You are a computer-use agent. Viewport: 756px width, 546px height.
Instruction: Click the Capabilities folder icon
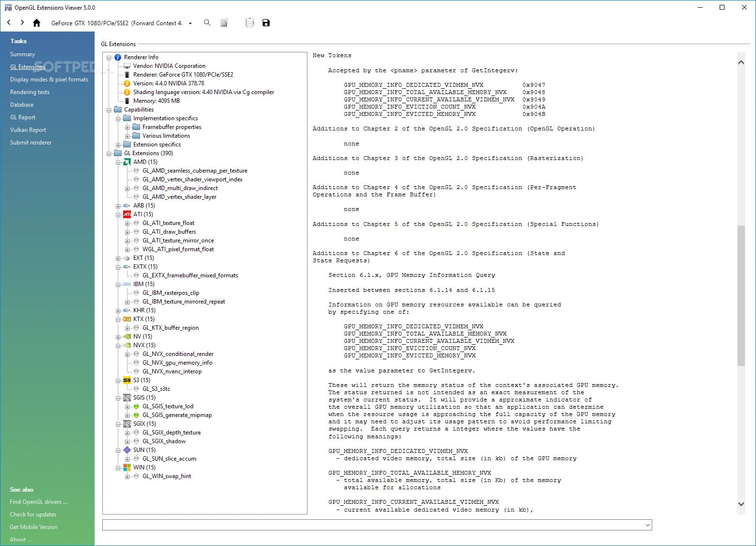[118, 110]
